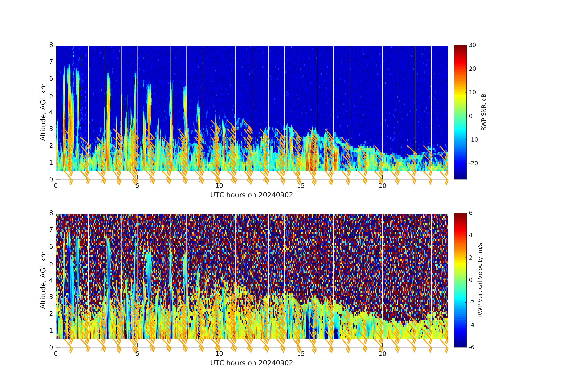Click the bottom plot's x-axis title text
Screen dimensions: 571x392
pyautogui.click(x=251, y=363)
